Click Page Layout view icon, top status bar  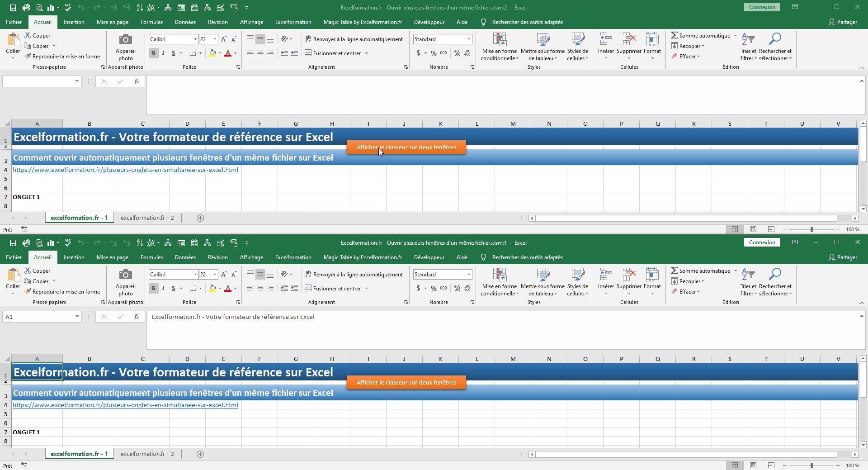point(753,229)
